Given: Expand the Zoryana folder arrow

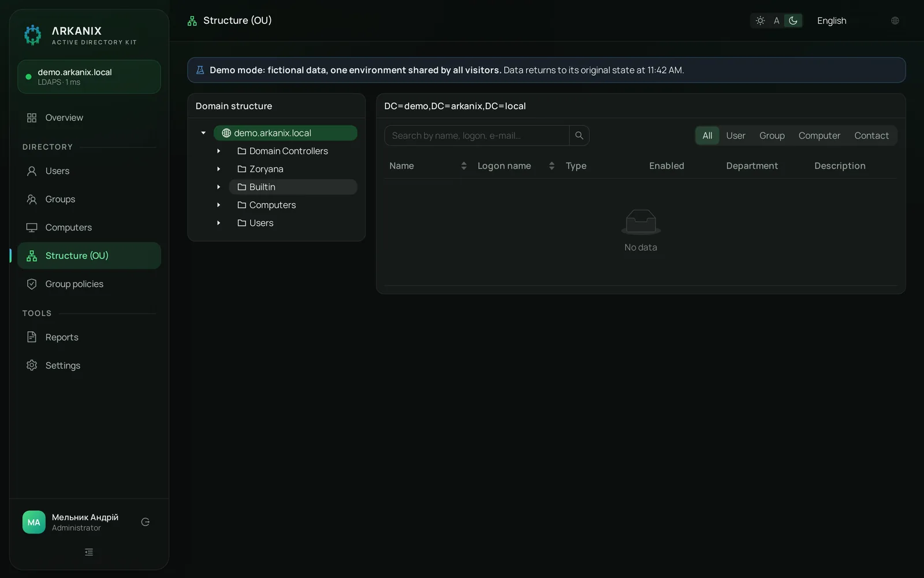Looking at the screenshot, I should click(x=218, y=169).
